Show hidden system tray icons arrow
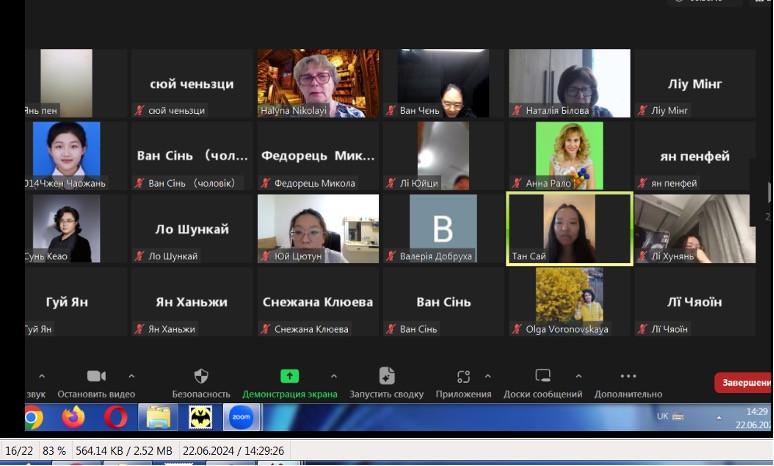Image resolution: width=774 pixels, height=466 pixels. click(719, 418)
